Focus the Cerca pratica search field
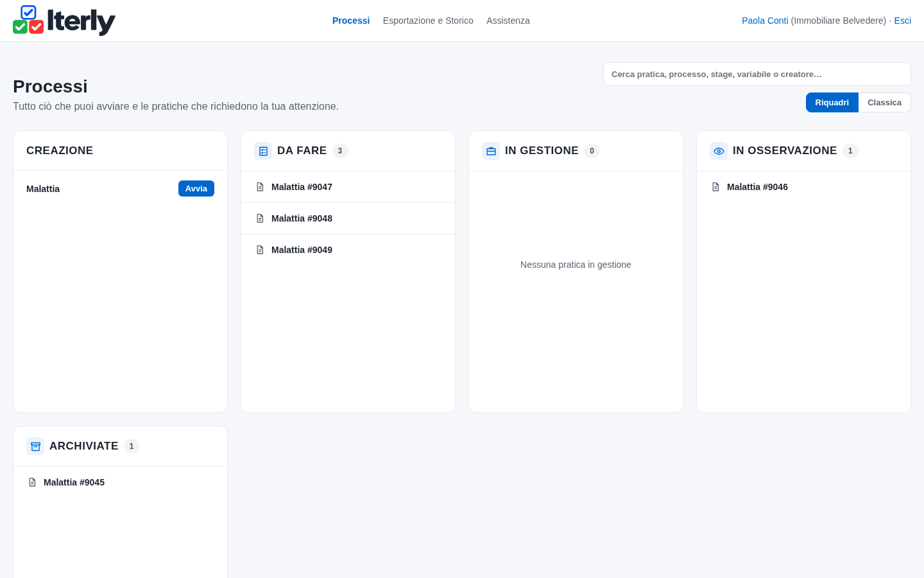924x578 pixels. (757, 74)
